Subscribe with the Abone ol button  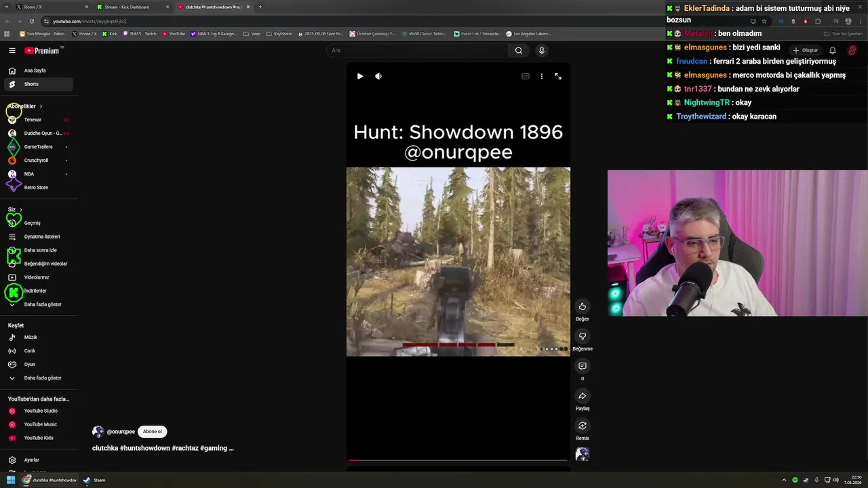point(152,432)
